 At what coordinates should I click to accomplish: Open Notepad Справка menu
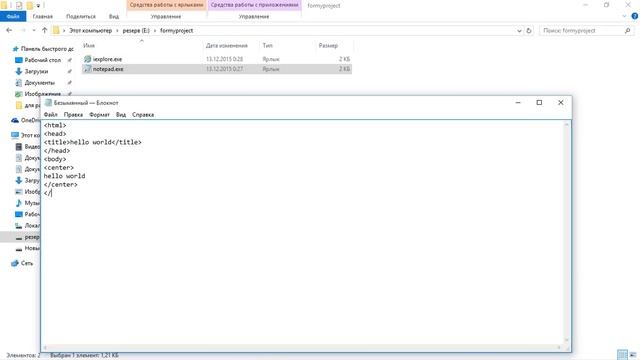click(x=143, y=115)
